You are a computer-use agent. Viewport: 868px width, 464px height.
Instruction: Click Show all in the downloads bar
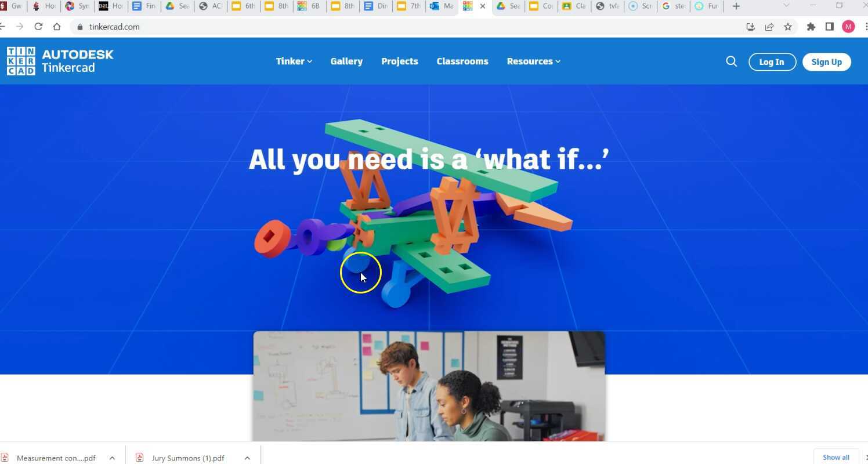836,457
